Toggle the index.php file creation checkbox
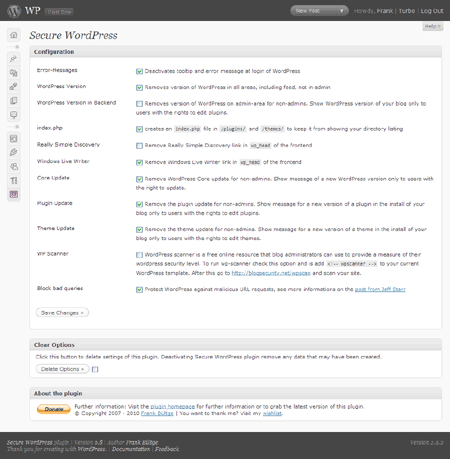The width and height of the screenshot is (450, 459). coord(139,129)
